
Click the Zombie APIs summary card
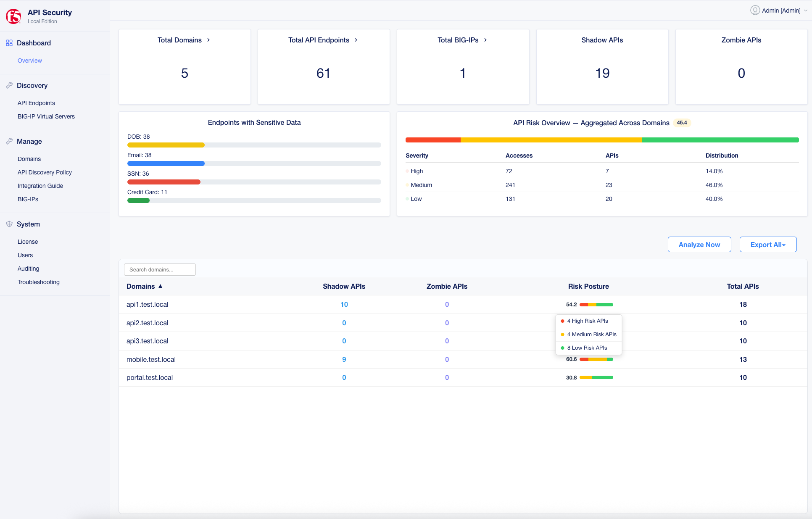(741, 67)
